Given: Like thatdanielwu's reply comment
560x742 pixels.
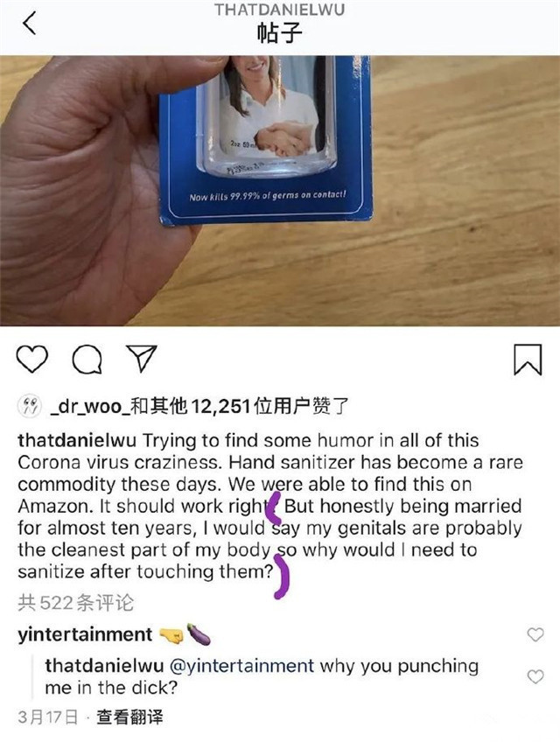Looking at the screenshot, I should 535,676.
